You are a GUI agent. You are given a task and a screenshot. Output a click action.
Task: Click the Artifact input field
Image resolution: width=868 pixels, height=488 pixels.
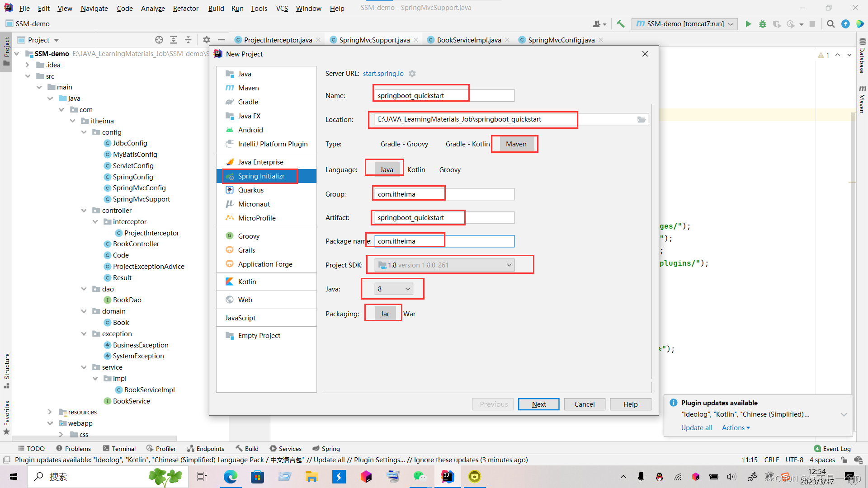click(x=444, y=218)
